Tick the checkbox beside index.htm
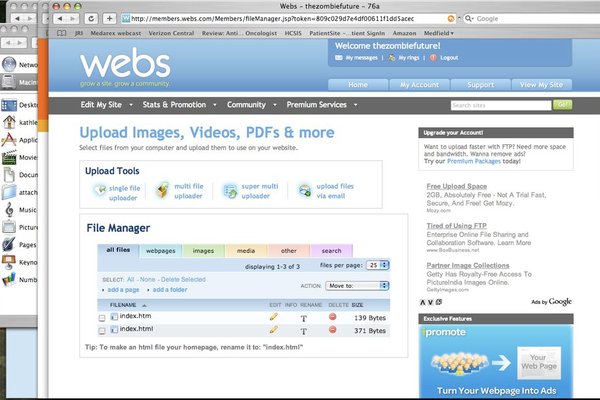Image resolution: width=600 pixels, height=400 pixels. (x=102, y=317)
